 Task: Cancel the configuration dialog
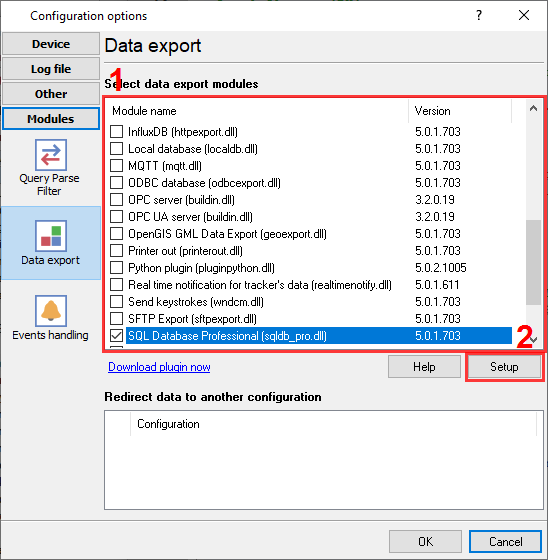(505, 541)
